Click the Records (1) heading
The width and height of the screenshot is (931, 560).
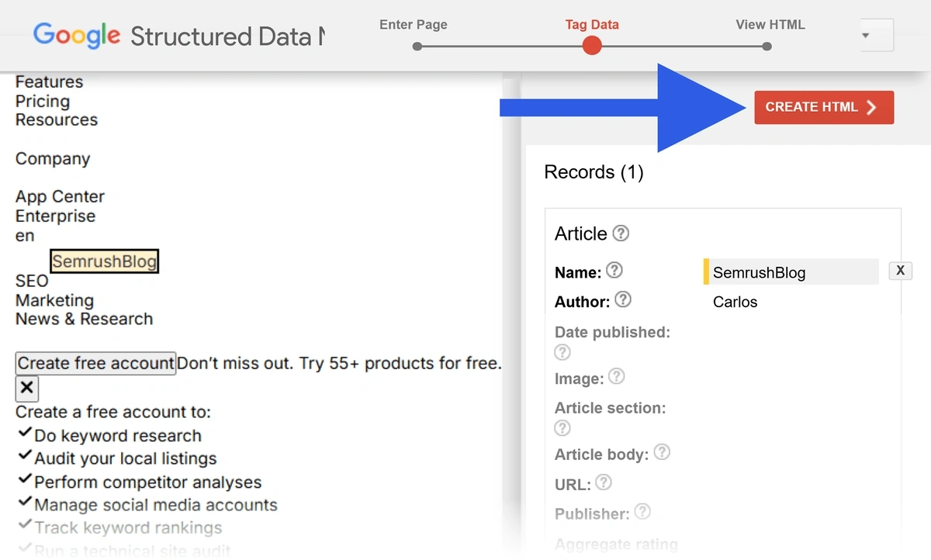click(594, 172)
